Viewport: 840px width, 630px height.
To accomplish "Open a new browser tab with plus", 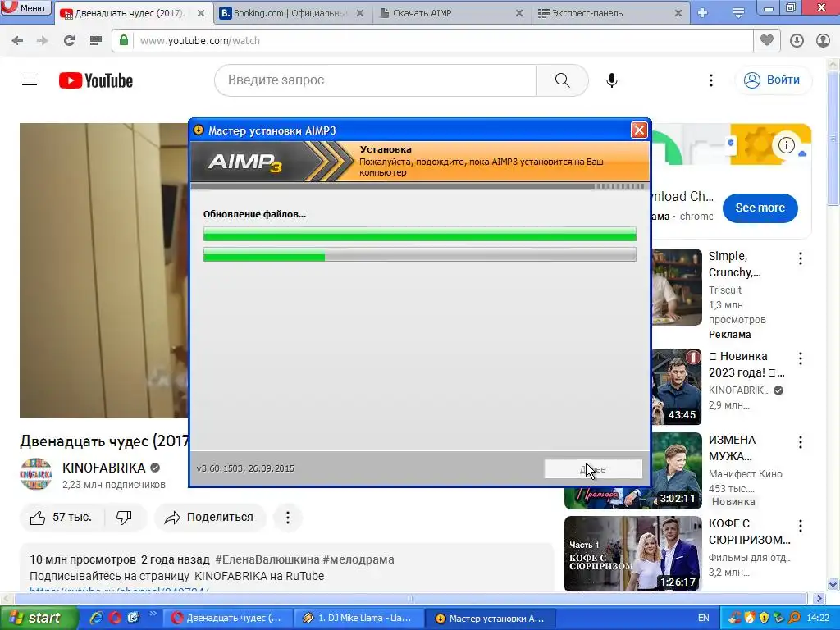I will click(x=703, y=13).
